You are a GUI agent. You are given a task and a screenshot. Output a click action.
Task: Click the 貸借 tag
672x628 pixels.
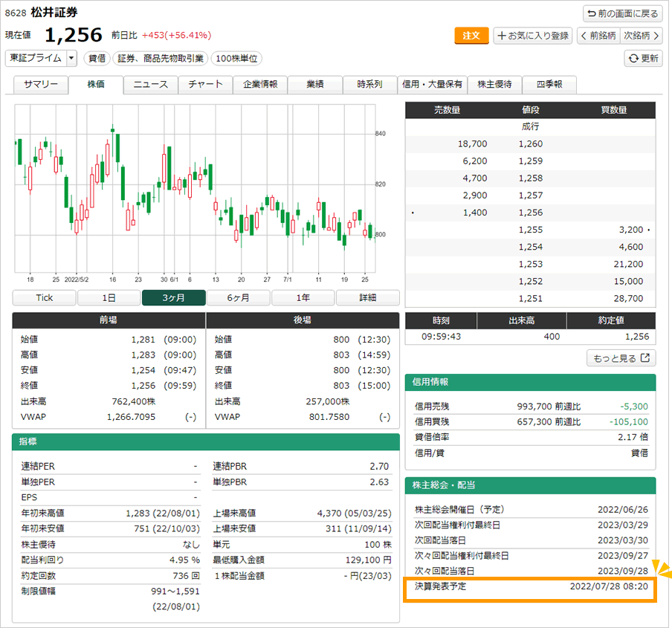(x=97, y=58)
